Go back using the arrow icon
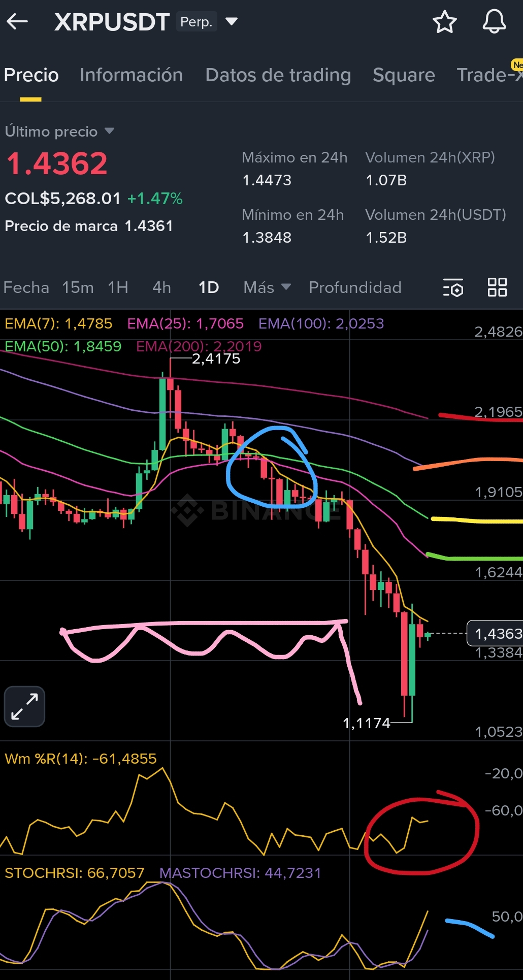Image resolution: width=523 pixels, height=980 pixels. pos(17,21)
